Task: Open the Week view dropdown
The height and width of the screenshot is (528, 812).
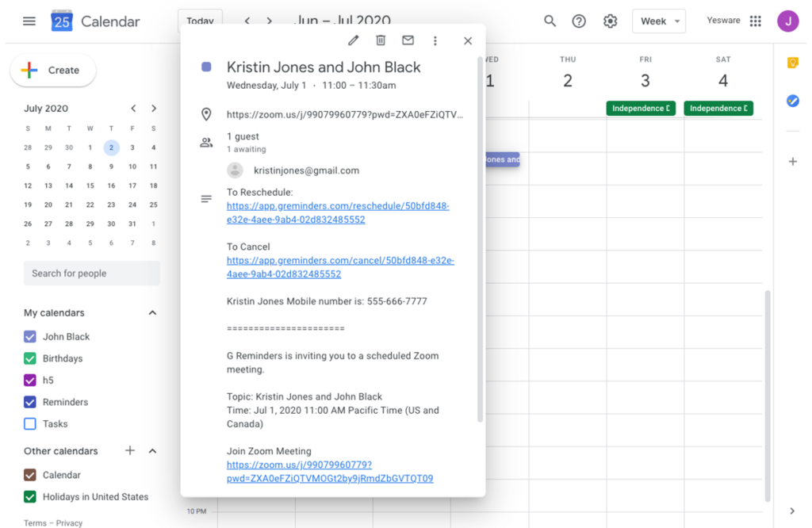Action: click(x=659, y=21)
